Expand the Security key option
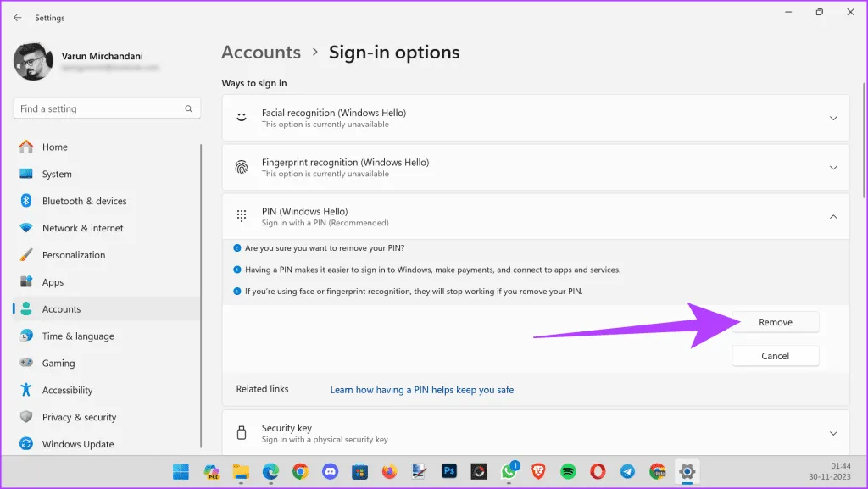This screenshot has height=489, width=868. 832,433
